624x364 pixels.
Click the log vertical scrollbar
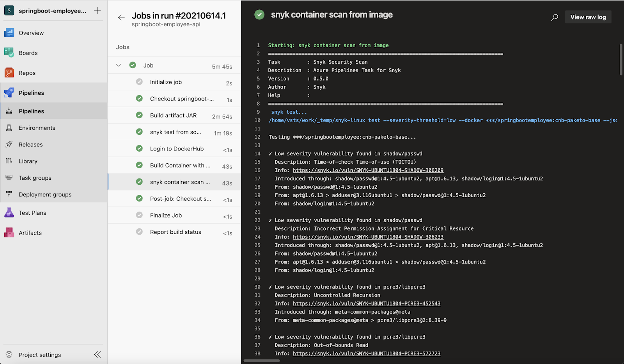click(621, 59)
